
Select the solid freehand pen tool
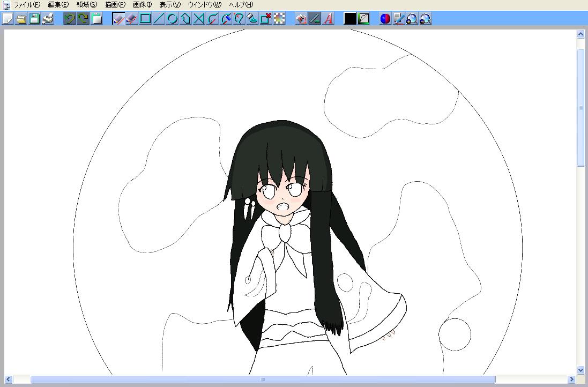118,18
